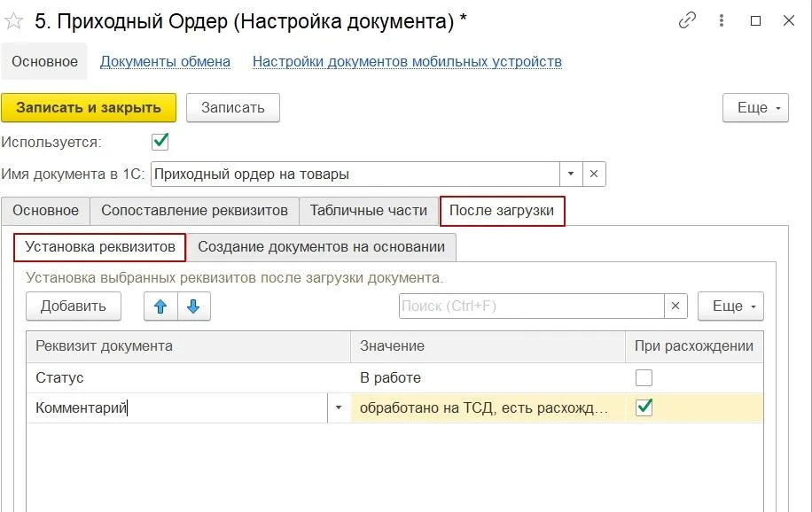Viewport: 812px width, 512px height.
Task: Open the vertical ellipsis options menu
Action: (x=722, y=19)
